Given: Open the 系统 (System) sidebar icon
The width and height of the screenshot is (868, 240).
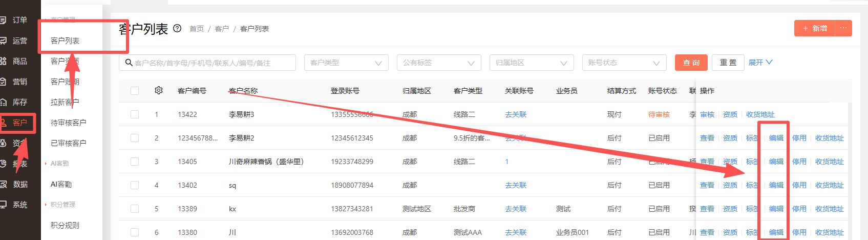Looking at the screenshot, I should [x=3, y=205].
